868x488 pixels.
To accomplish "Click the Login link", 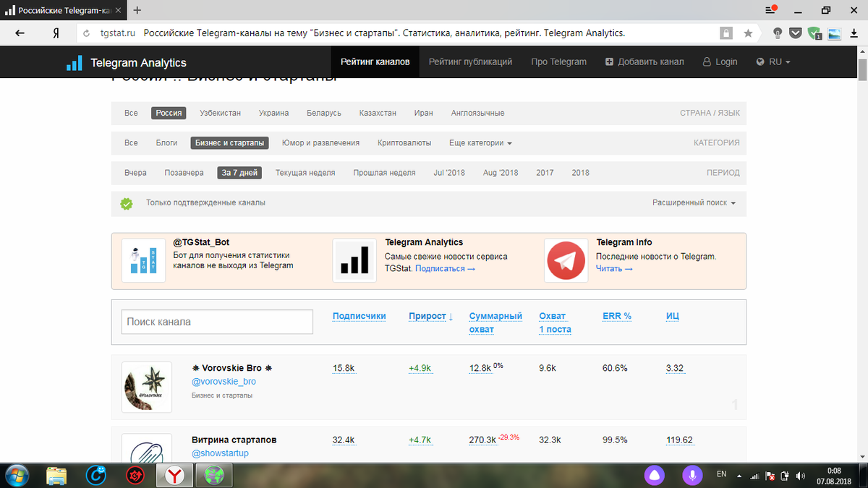I will pos(720,62).
